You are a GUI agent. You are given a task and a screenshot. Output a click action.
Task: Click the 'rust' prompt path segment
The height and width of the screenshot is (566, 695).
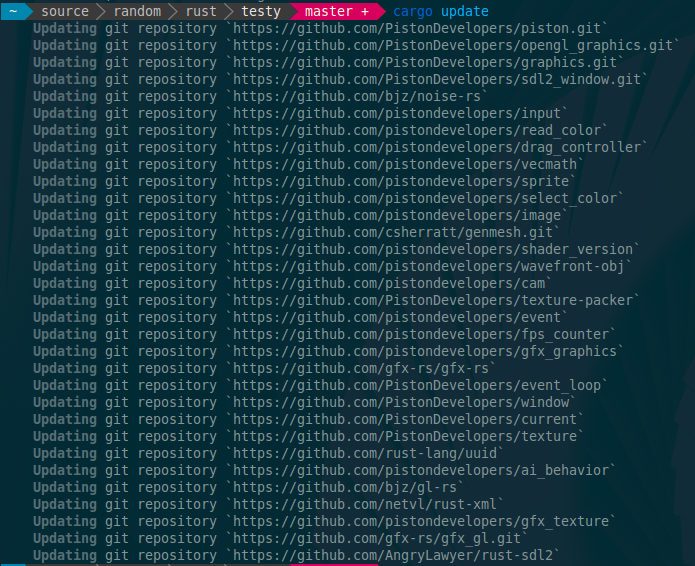click(x=201, y=11)
